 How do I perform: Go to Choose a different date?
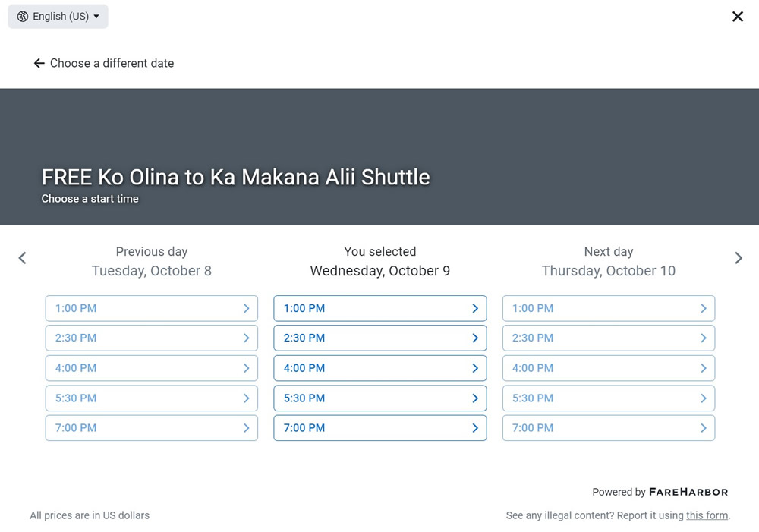(112, 63)
